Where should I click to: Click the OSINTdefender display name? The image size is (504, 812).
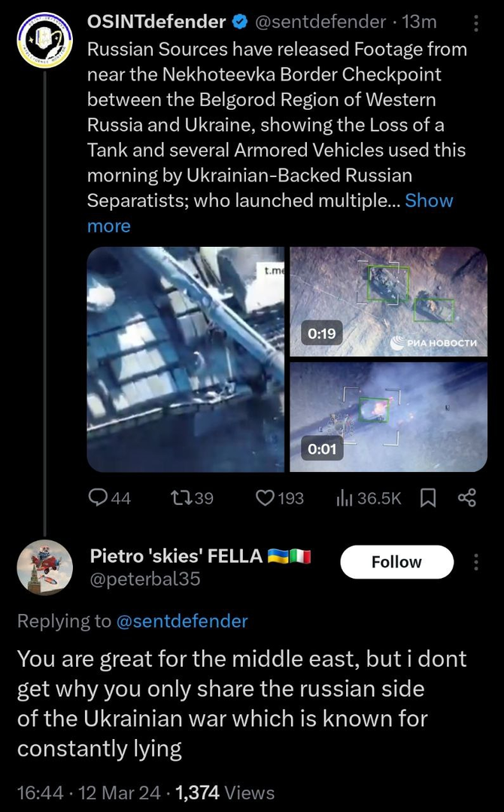156,23
